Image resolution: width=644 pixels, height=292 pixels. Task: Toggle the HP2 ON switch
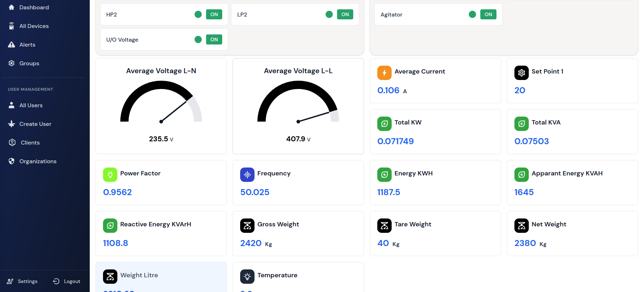214,14
